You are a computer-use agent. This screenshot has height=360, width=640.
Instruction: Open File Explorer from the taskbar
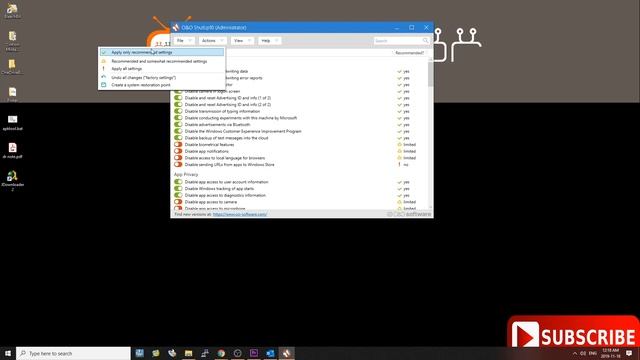pos(189,353)
